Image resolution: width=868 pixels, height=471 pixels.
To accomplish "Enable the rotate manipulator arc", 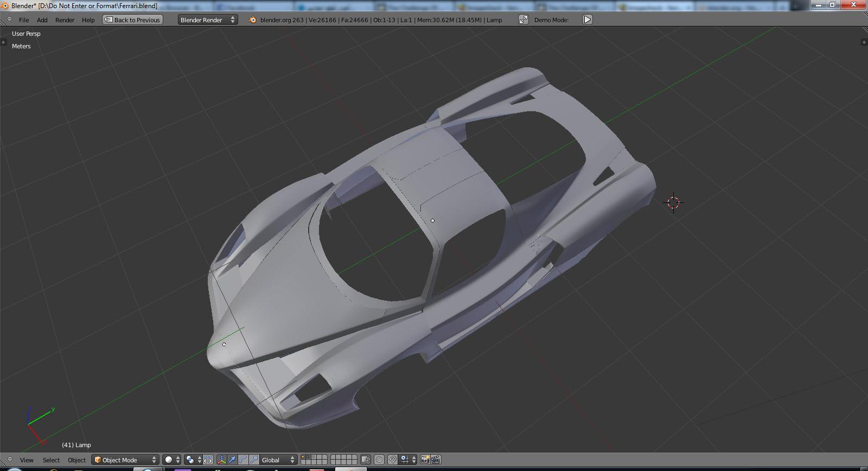I will 243,460.
